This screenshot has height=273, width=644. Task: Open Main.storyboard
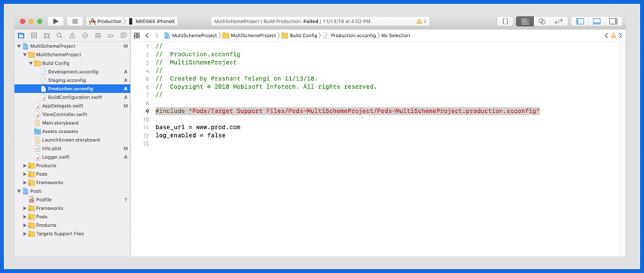73,123
